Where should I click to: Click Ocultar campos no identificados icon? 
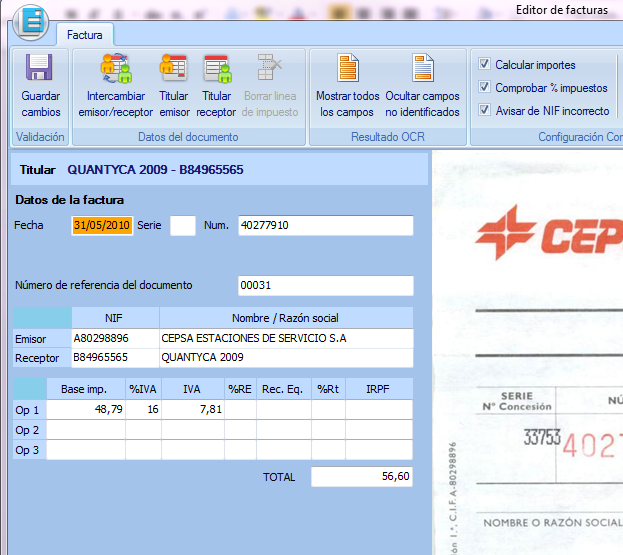click(x=422, y=68)
